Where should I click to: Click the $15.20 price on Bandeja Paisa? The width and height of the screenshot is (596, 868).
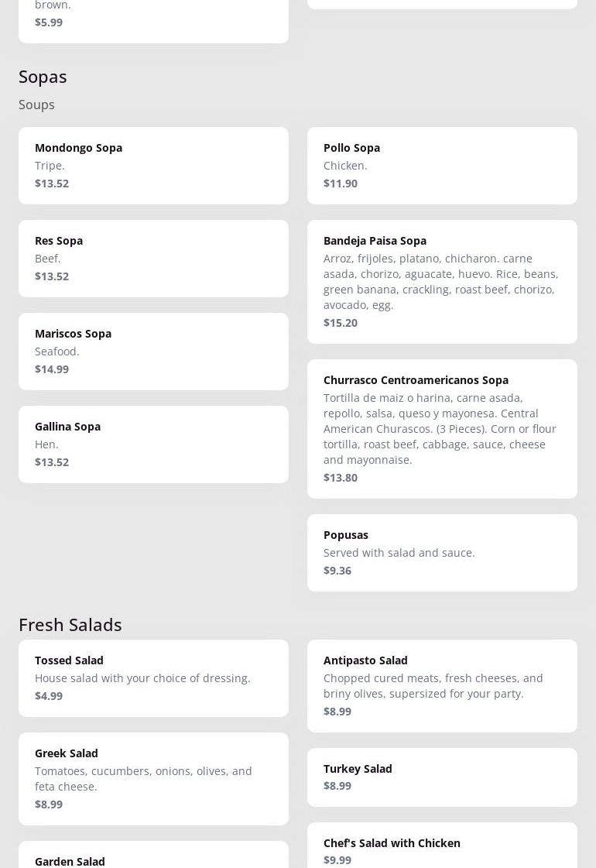[341, 323]
